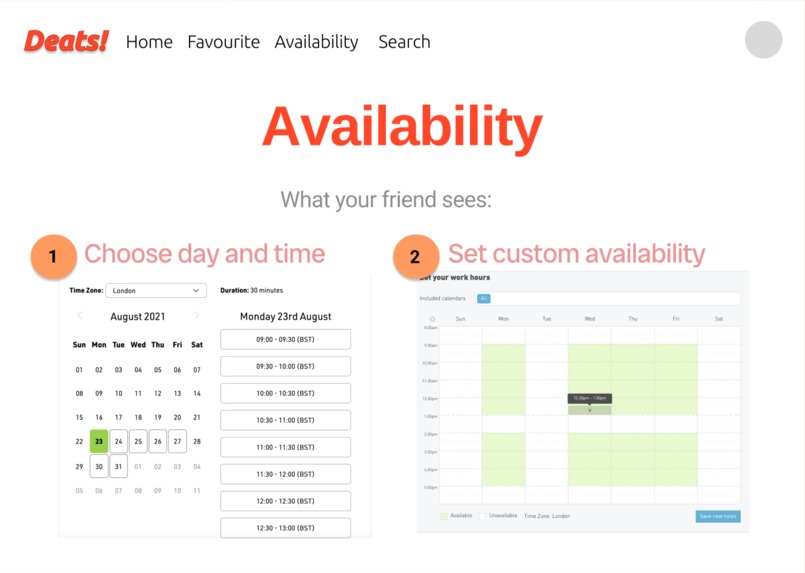Screen dimensions: 805x573
Task: Click the Deats! logo
Action: [x=66, y=41]
